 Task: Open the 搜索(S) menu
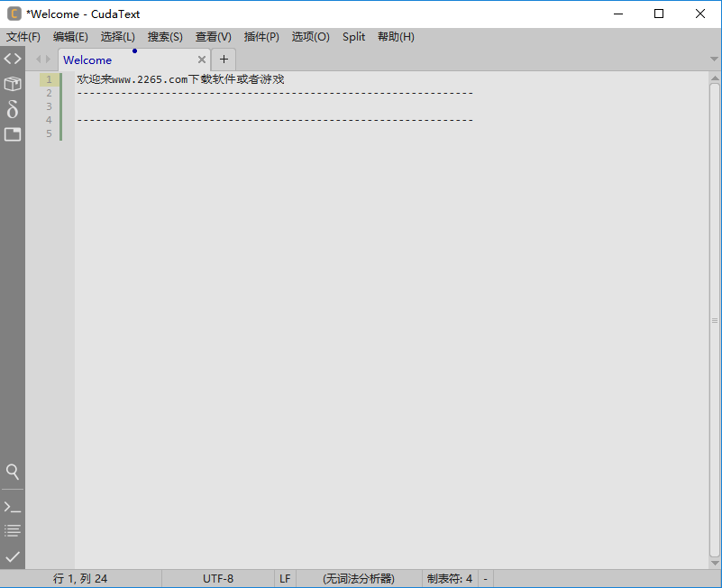point(164,36)
